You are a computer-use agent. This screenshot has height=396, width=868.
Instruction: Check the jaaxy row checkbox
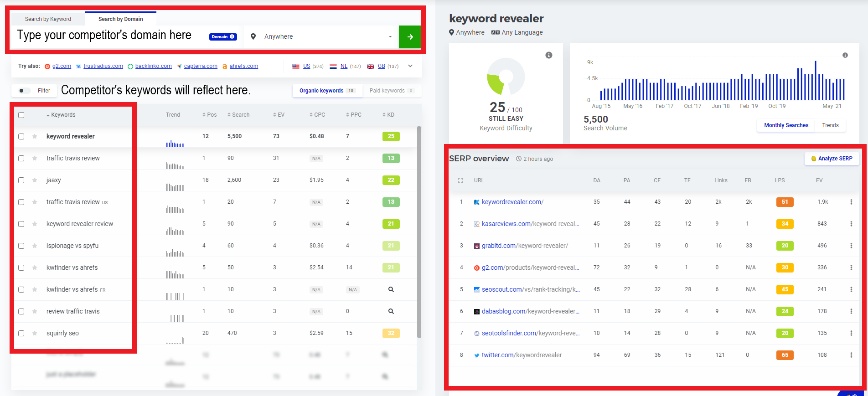pyautogui.click(x=21, y=180)
